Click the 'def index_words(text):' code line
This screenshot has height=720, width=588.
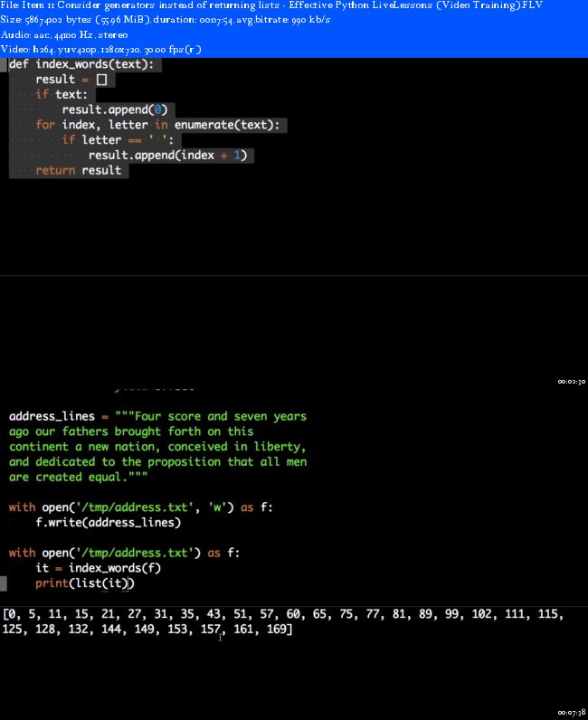click(81, 64)
